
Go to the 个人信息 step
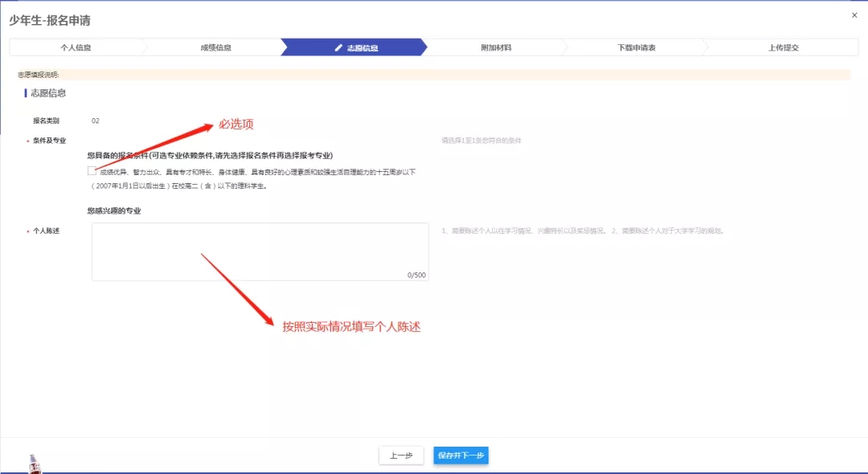[76, 48]
